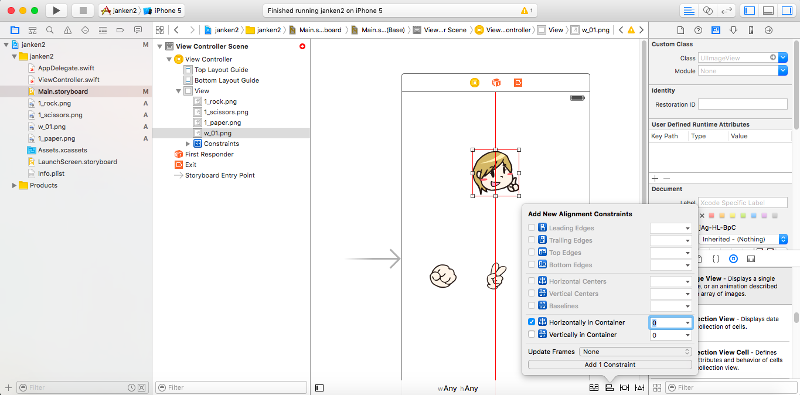Viewport: 800px width, 395px height.
Task: Pick the green label color swatch
Action: (x=744, y=216)
